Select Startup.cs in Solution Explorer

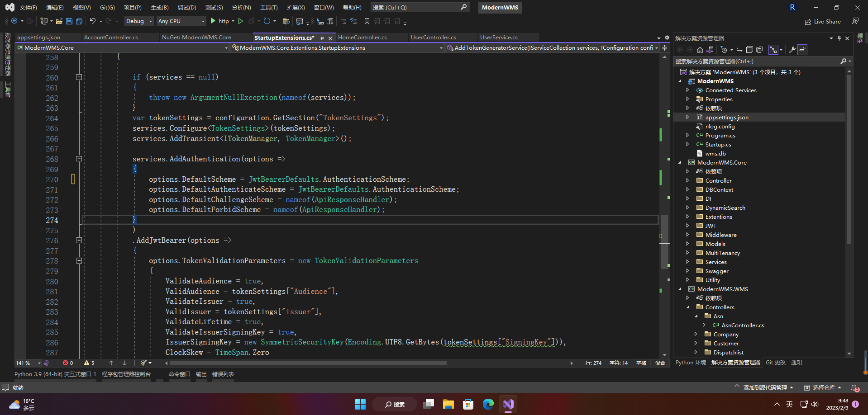tap(718, 145)
